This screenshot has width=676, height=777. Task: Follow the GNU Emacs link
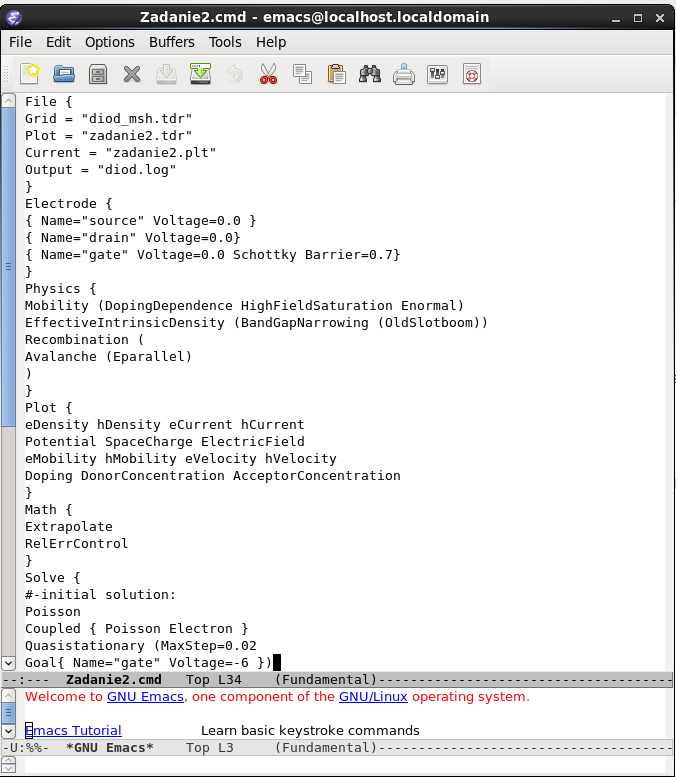pyautogui.click(x=145, y=697)
